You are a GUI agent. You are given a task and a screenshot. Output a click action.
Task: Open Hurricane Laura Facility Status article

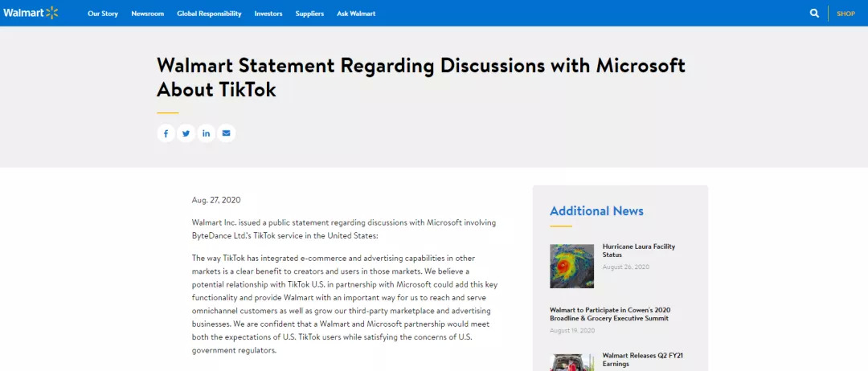639,251
